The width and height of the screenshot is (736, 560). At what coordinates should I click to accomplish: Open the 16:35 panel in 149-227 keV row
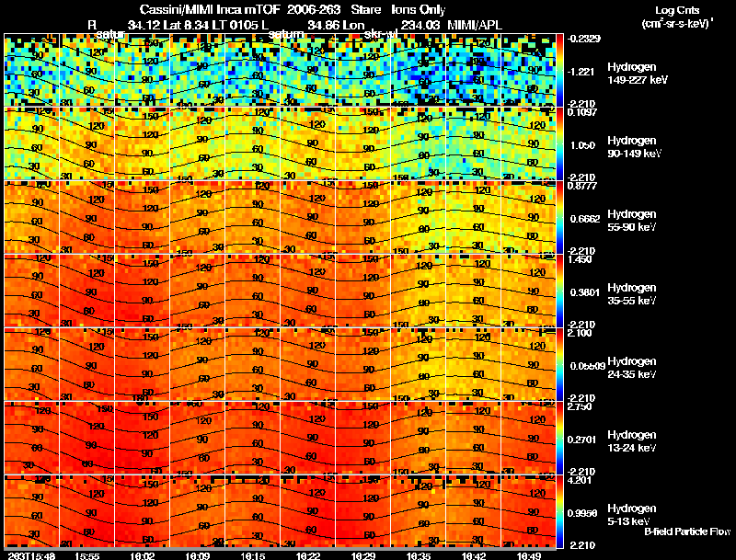(419, 70)
